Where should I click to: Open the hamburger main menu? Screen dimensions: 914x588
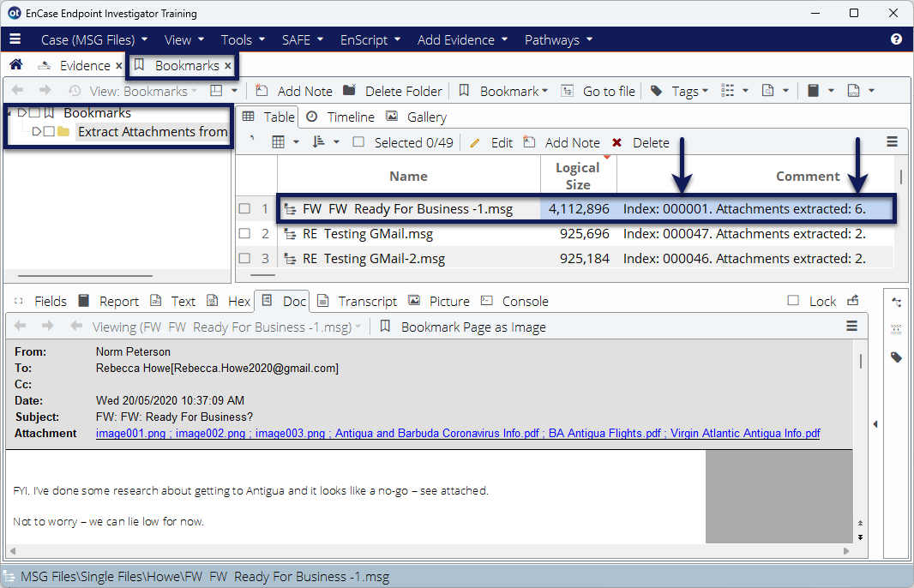click(x=15, y=39)
